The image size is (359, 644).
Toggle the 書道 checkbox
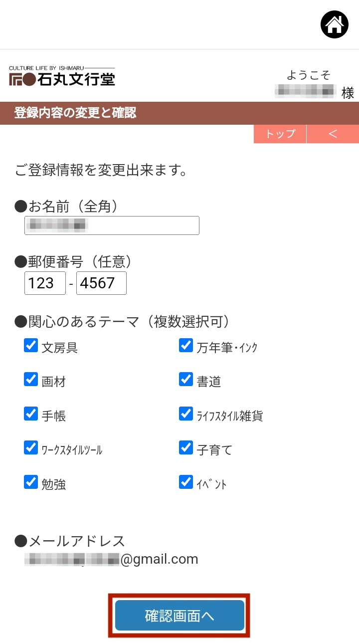click(186, 379)
